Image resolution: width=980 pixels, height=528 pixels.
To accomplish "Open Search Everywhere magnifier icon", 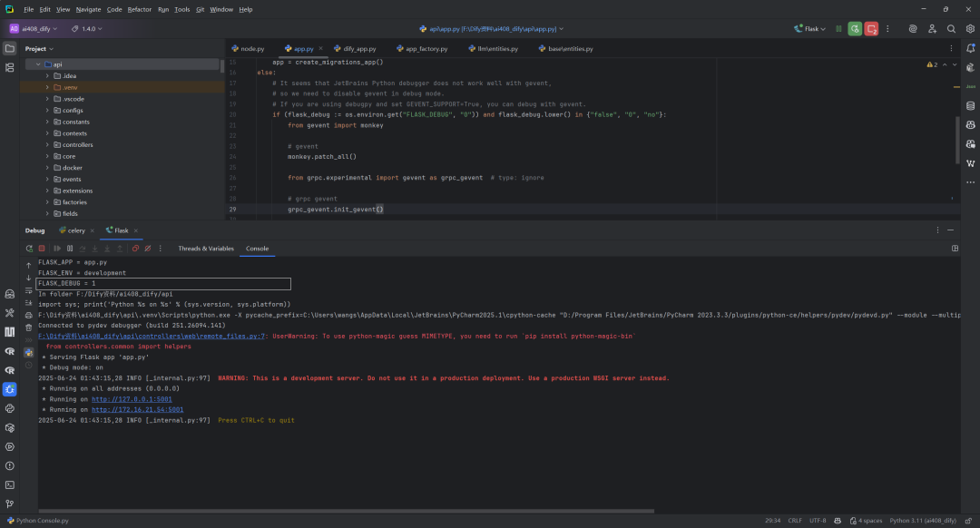I will 951,29.
